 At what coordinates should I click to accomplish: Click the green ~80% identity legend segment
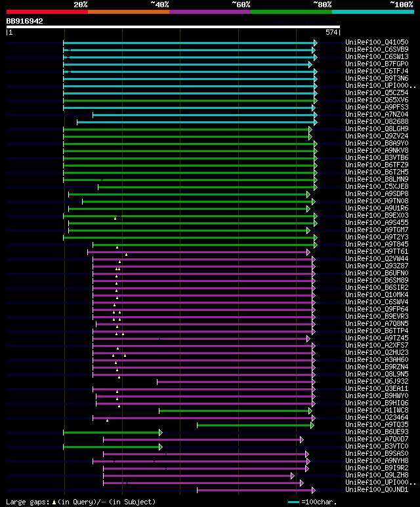coord(291,12)
